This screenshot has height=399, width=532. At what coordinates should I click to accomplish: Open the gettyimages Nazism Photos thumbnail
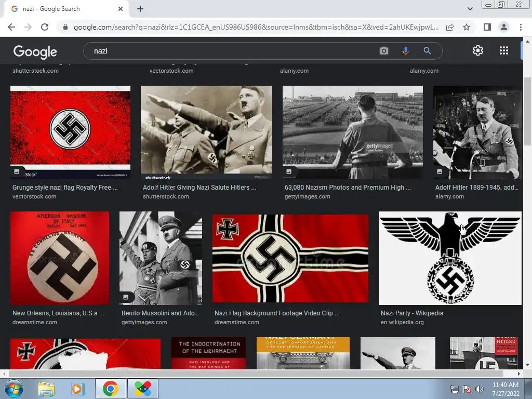coord(353,132)
